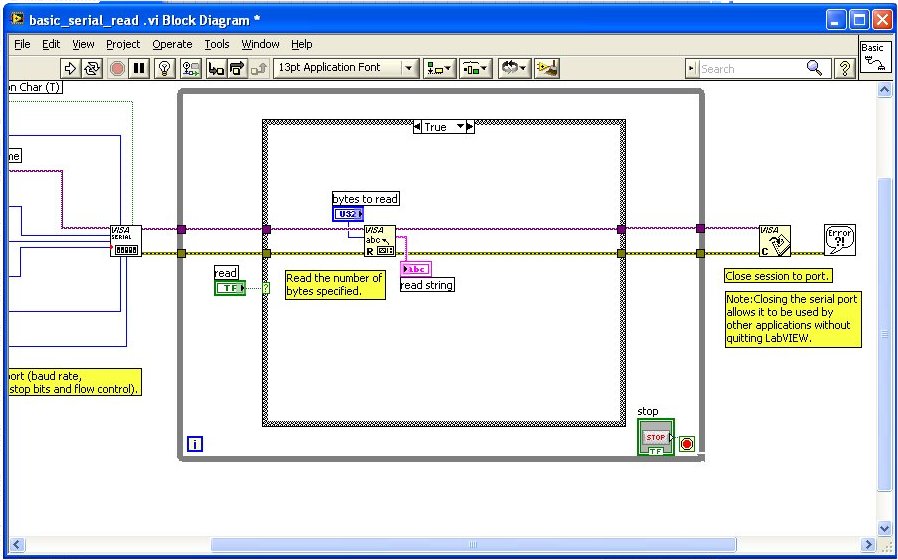Viewport: 898px width, 560px height.
Task: Click the context help question button
Action: tap(845, 68)
